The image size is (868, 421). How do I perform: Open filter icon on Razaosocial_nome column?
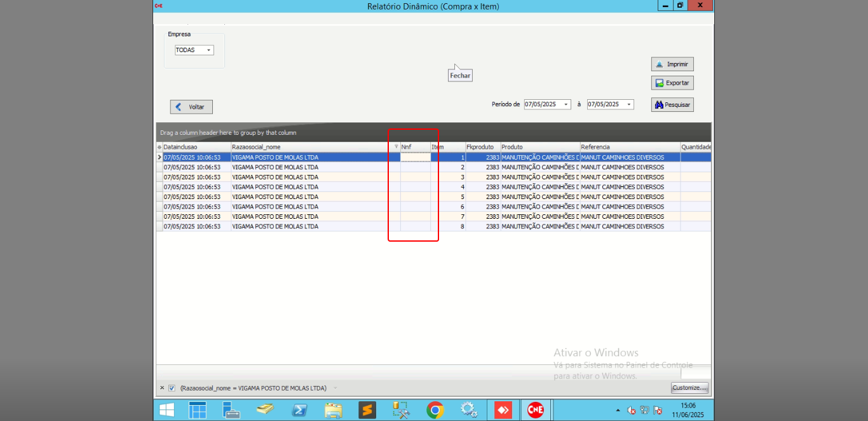pos(396,146)
